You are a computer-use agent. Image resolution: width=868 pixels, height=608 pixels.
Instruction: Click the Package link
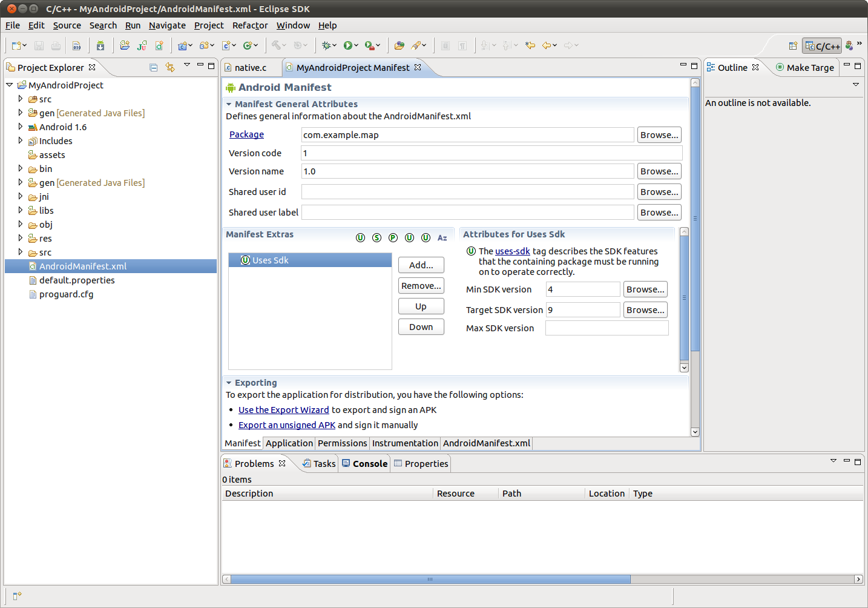[x=246, y=134]
